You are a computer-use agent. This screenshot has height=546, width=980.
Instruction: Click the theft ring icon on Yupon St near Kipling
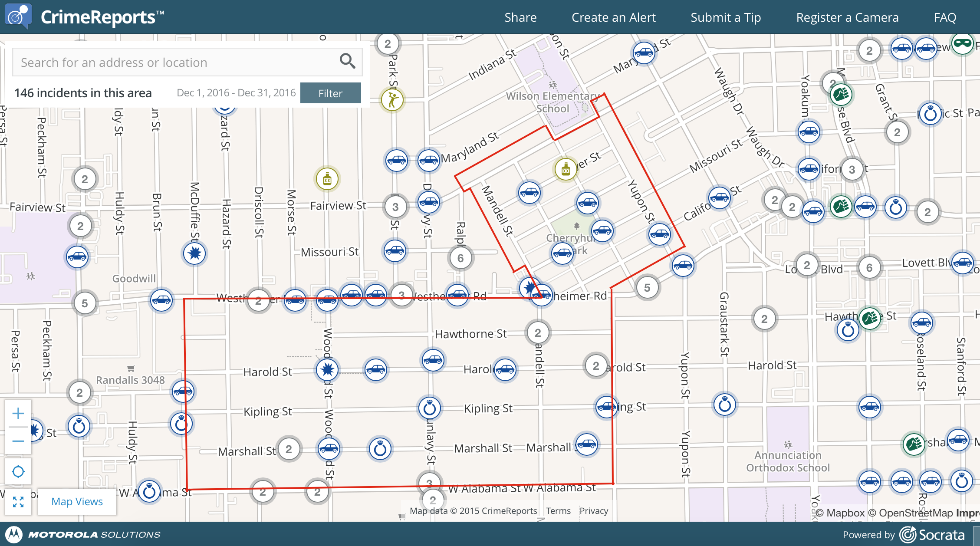click(x=725, y=405)
